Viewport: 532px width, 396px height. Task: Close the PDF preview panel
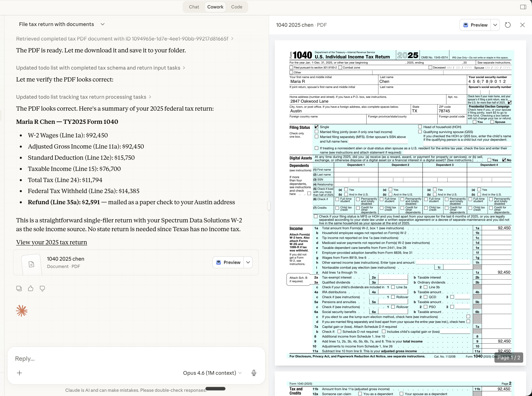(522, 25)
